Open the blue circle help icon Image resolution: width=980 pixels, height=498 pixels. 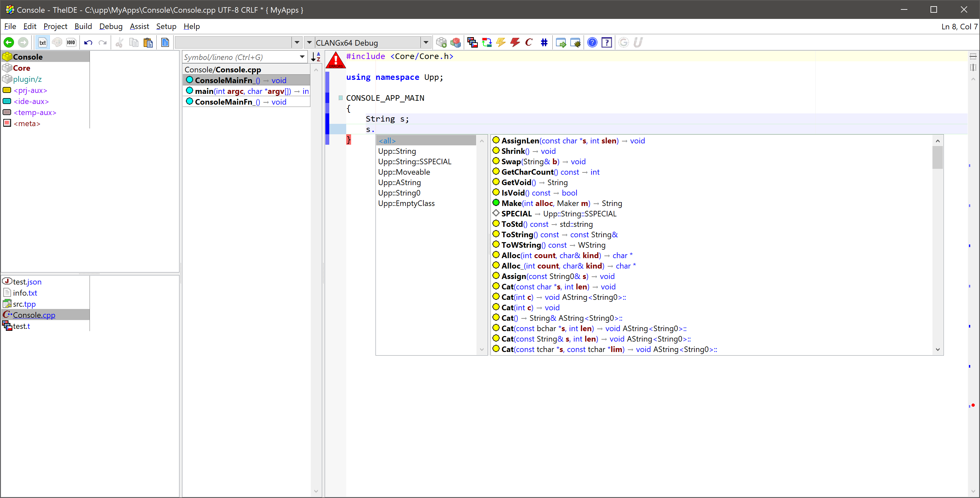coord(592,43)
